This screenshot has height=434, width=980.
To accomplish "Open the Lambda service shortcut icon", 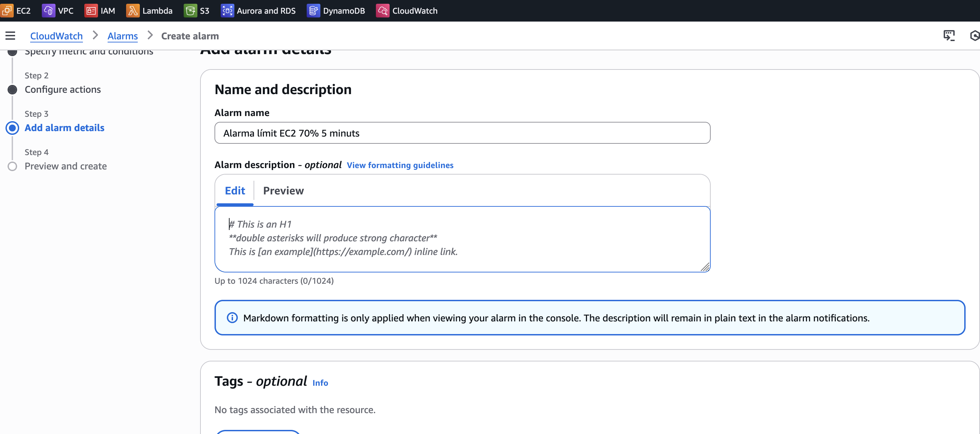I will pyautogui.click(x=132, y=11).
